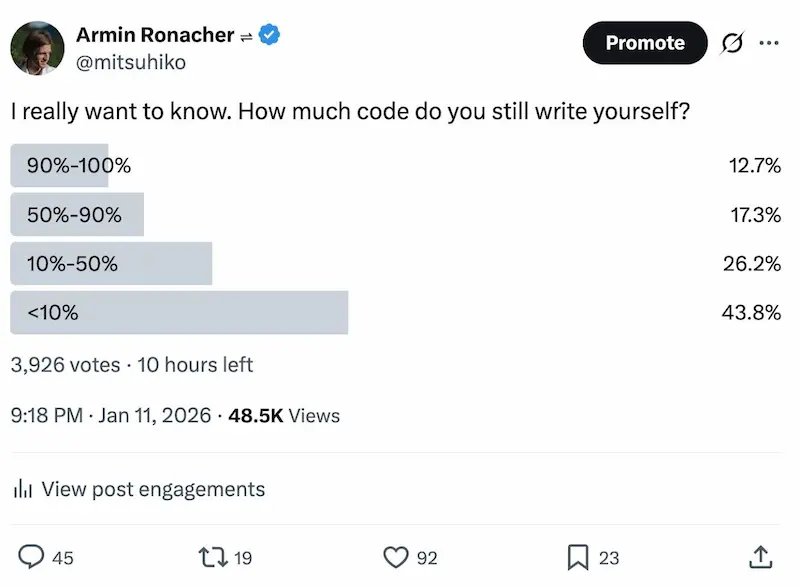
Task: Like the post with heart icon
Action: pyautogui.click(x=397, y=557)
